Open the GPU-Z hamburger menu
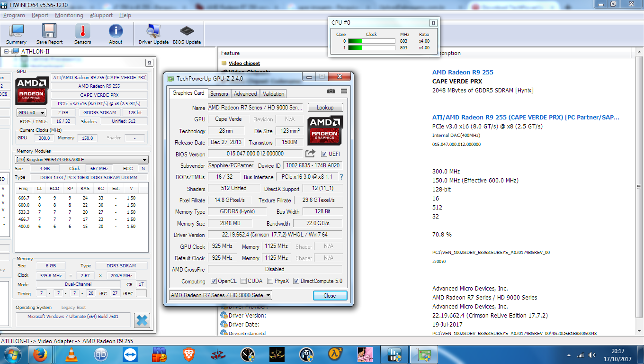This screenshot has height=364, width=644. click(x=344, y=91)
